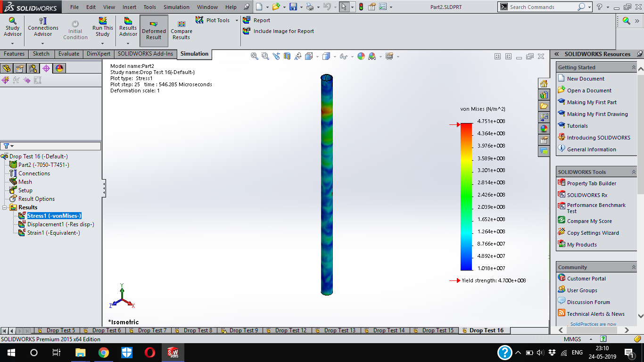Switch to the Evaluate tab

pyautogui.click(x=69, y=54)
